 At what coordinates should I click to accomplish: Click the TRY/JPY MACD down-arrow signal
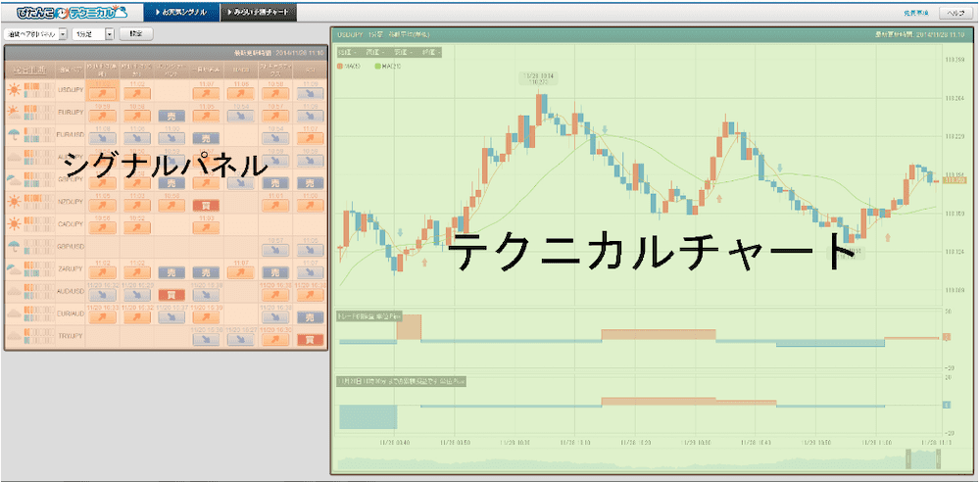point(240,340)
